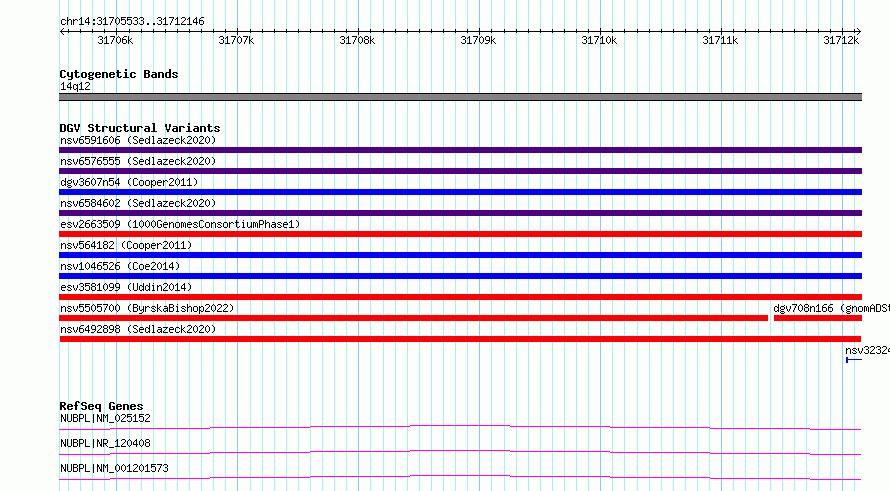Open the NUBPL|NM_001201573 gene label
Viewport: 890px width, 491px height.
click(x=114, y=468)
